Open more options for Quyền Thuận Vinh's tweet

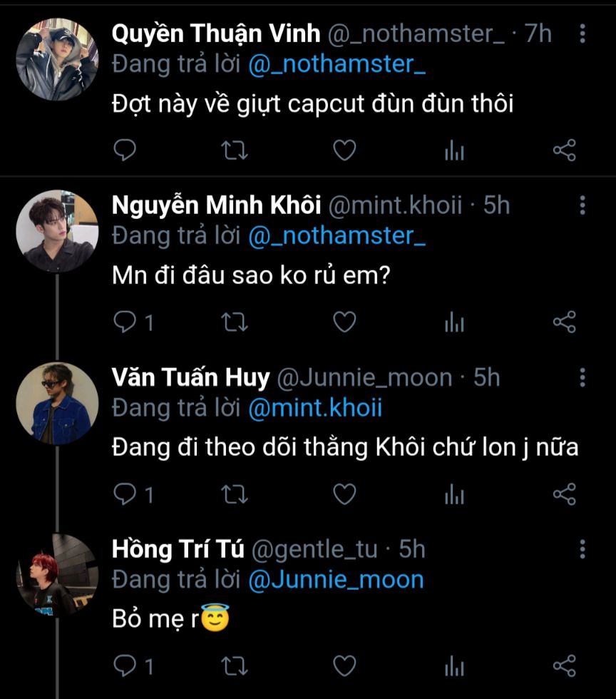tap(582, 34)
